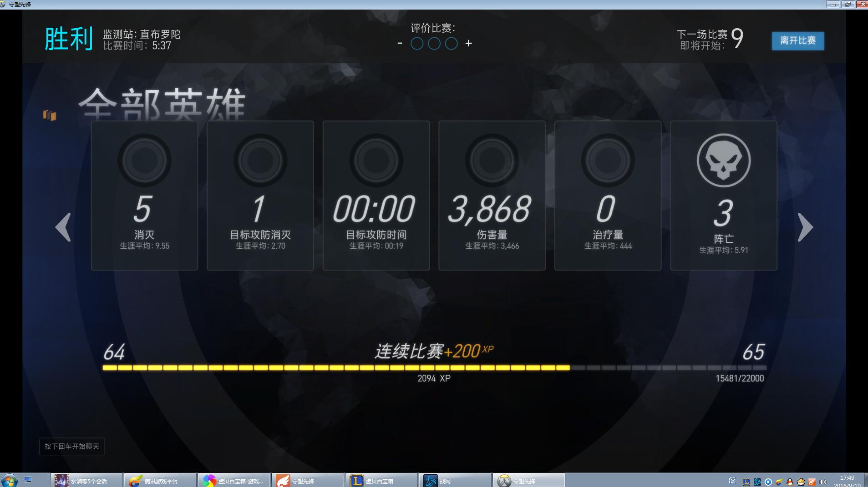Click the orange wing tray icon
Viewport: 868px width, 487px height.
tap(812, 482)
